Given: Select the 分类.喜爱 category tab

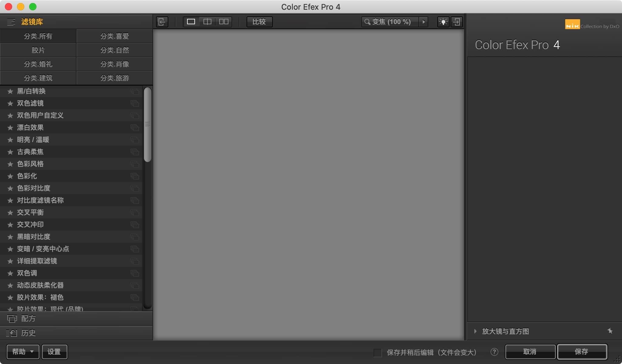Looking at the screenshot, I should click(x=114, y=36).
